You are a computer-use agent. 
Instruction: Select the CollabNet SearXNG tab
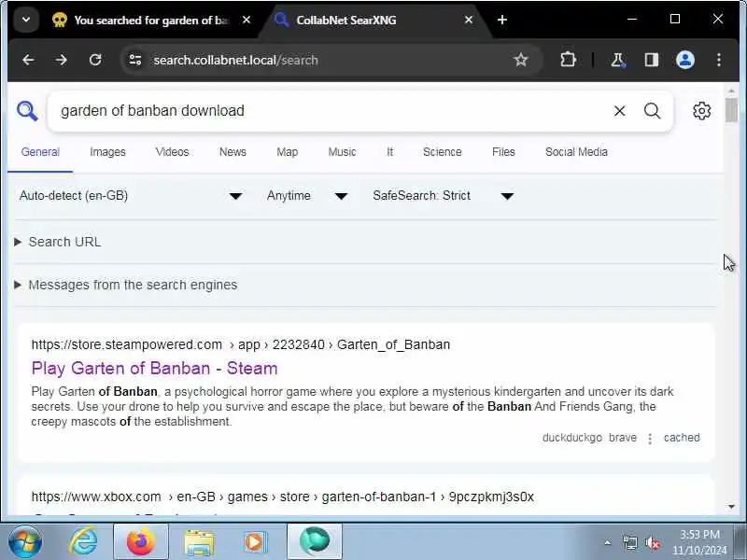pyautogui.click(x=345, y=20)
